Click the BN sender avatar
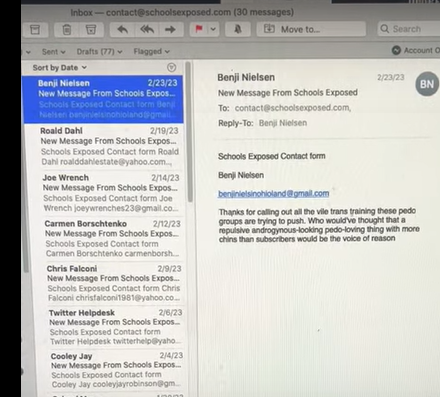This screenshot has width=440, height=397. 427,84
